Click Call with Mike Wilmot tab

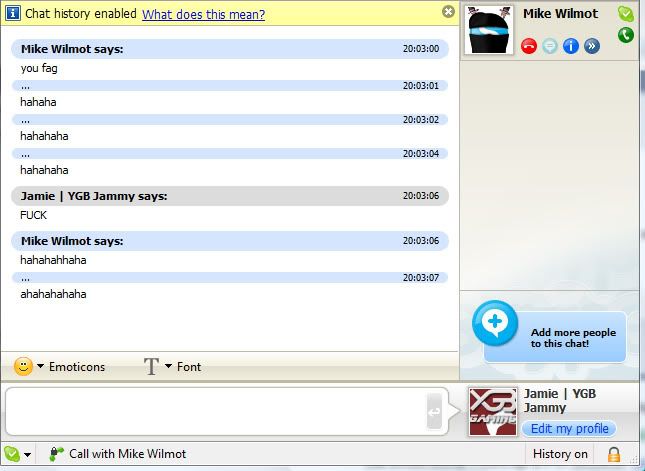coord(117,454)
